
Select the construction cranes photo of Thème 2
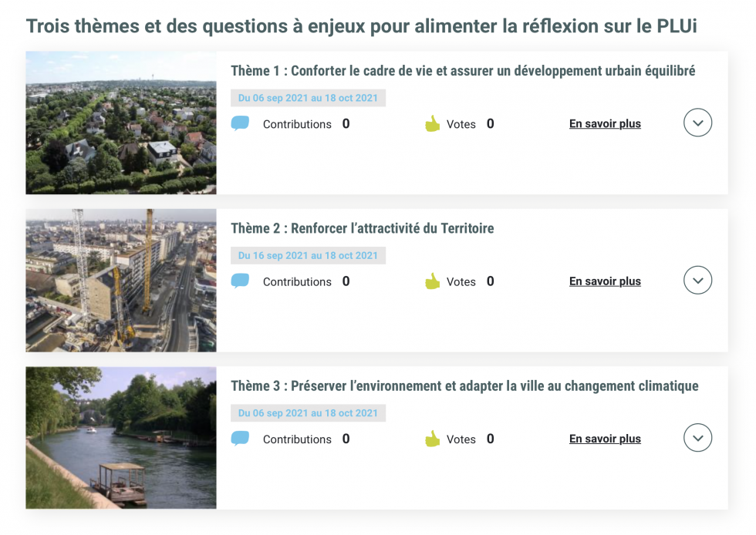tap(121, 281)
